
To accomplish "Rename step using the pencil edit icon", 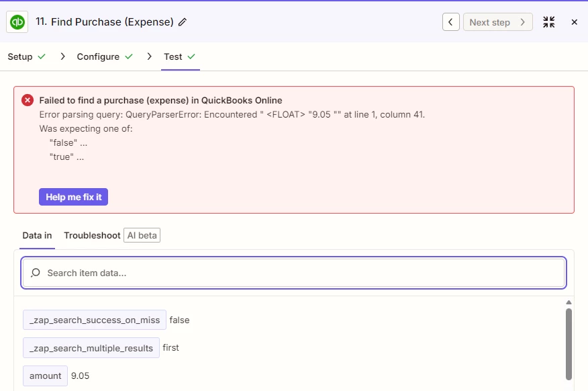I will (183, 22).
